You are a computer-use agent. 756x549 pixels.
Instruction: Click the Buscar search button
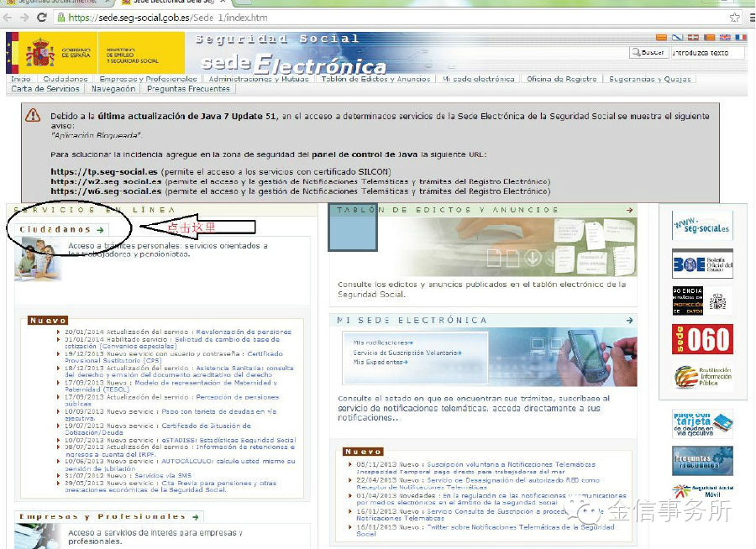[x=648, y=53]
